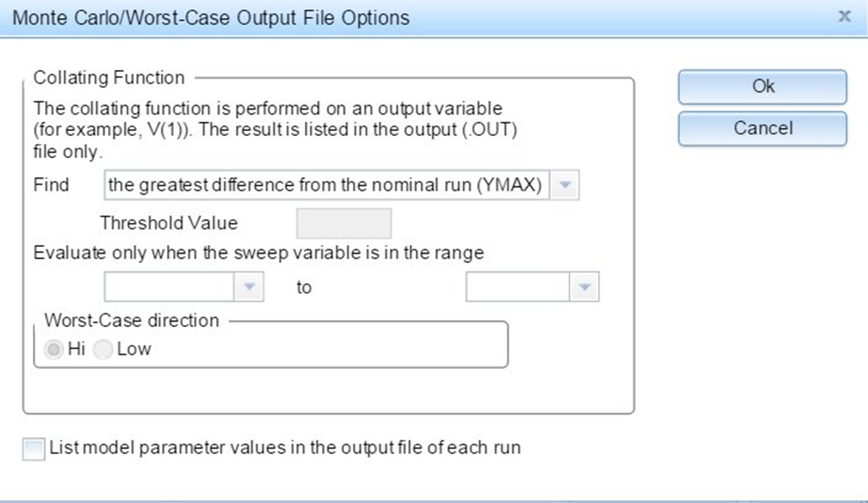Screen dimensions: 868x503
Task: Open the sweep range start dropdown arrow
Action: [x=248, y=288]
